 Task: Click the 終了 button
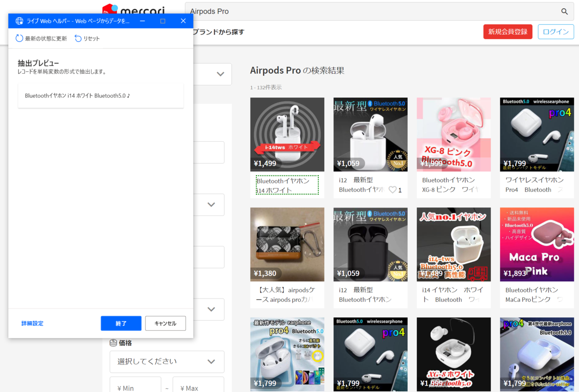click(121, 323)
